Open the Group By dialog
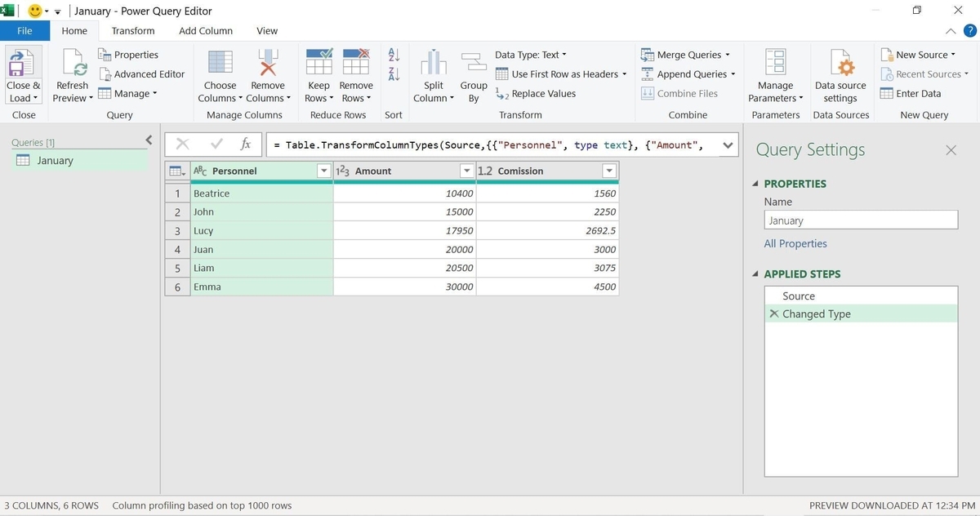The height and width of the screenshot is (516, 980). click(474, 74)
